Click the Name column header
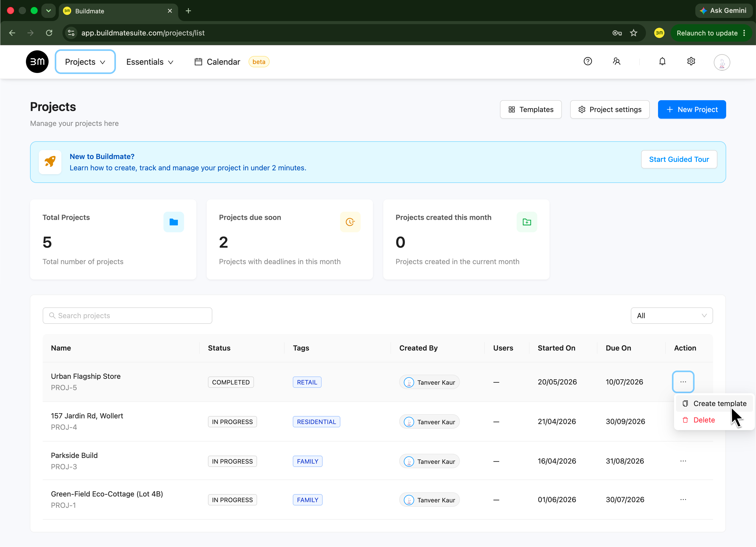The width and height of the screenshot is (756, 547). 61,348
